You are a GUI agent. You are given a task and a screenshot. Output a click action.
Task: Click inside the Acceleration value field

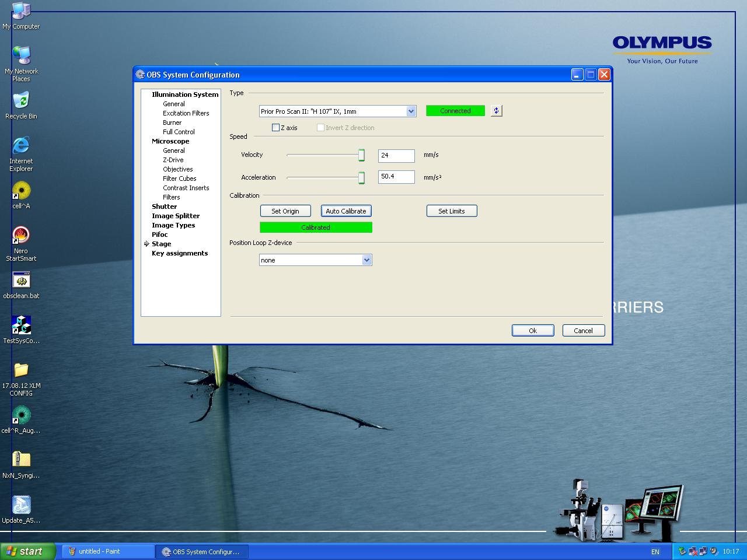[x=396, y=177]
